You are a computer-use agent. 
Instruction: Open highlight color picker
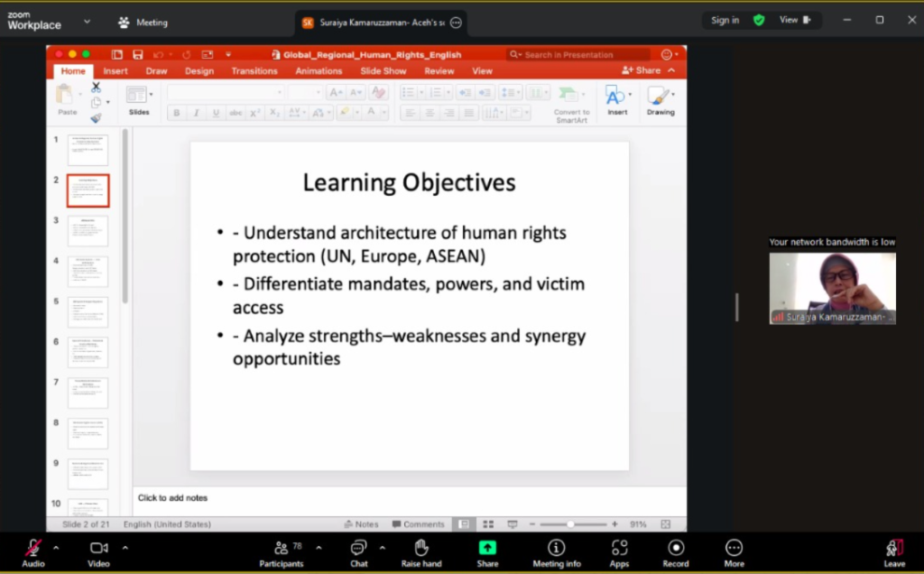click(x=356, y=113)
